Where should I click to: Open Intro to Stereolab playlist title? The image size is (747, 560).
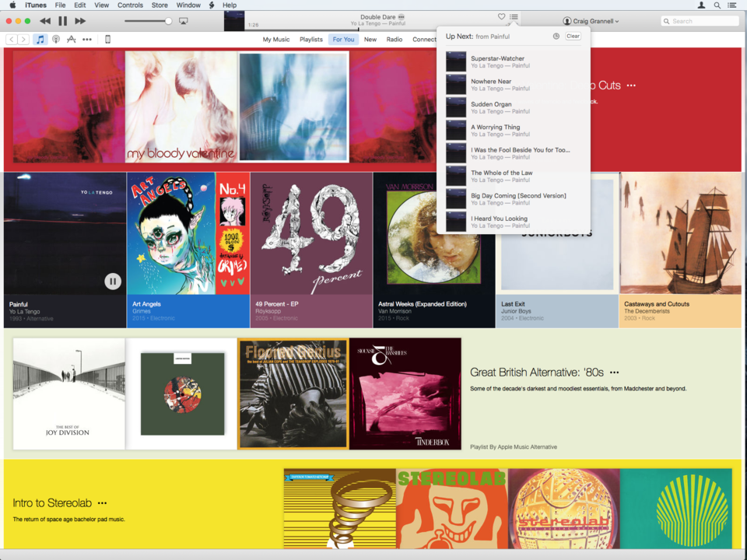52,503
